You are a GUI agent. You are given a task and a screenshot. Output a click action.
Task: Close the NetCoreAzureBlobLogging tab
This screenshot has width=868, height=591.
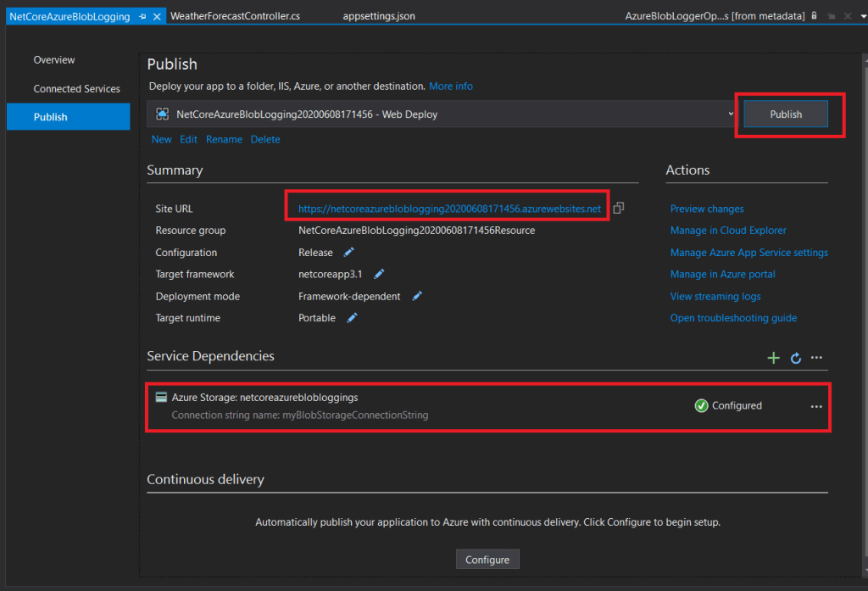point(157,16)
